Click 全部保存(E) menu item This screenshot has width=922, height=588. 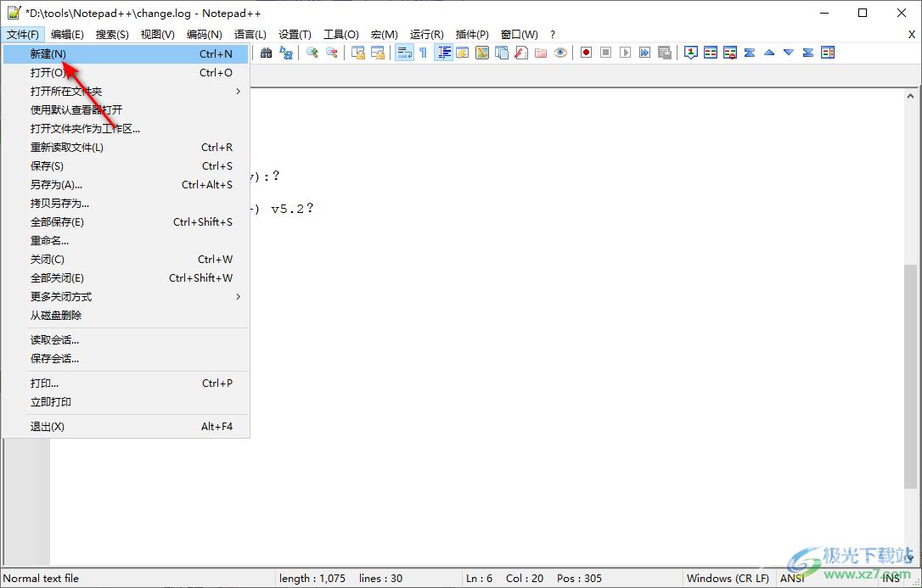[x=126, y=222]
